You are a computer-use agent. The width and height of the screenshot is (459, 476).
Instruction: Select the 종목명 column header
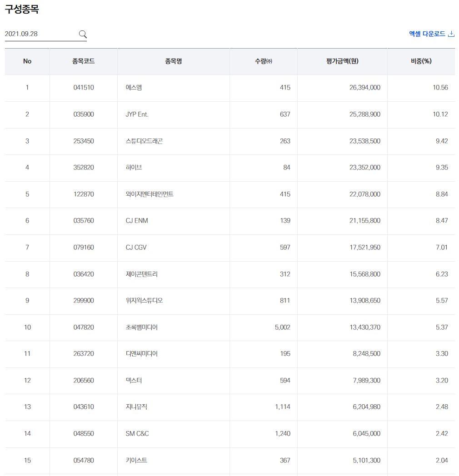[x=174, y=61]
